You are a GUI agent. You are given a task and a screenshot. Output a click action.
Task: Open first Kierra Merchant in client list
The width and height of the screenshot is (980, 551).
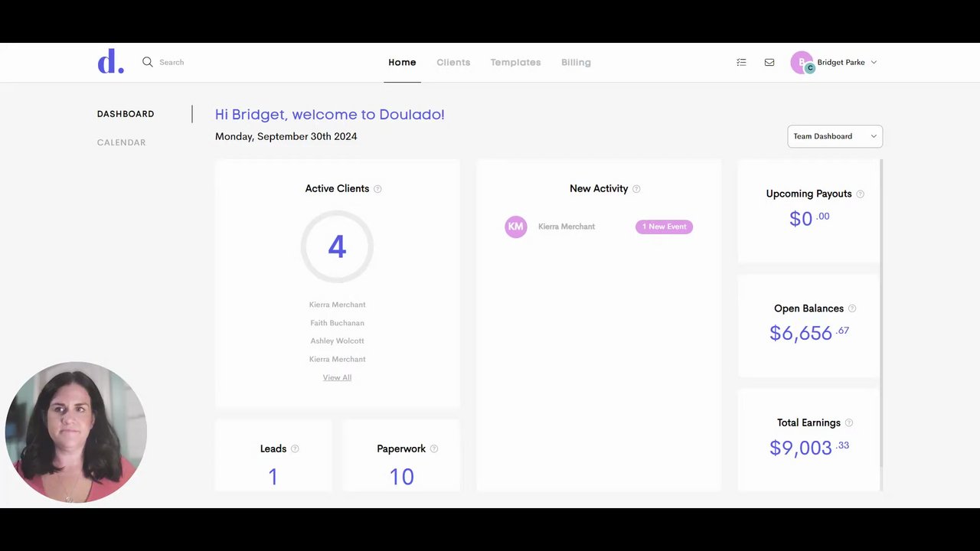click(337, 305)
